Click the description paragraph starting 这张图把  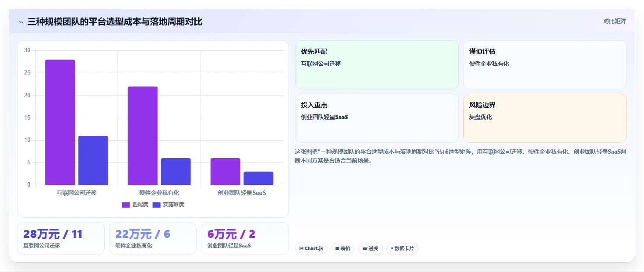(x=461, y=156)
